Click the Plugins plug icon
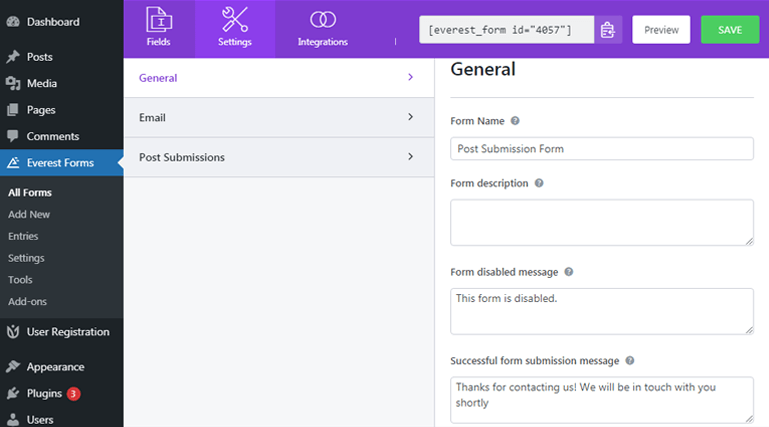This screenshot has height=427, width=769. click(13, 393)
